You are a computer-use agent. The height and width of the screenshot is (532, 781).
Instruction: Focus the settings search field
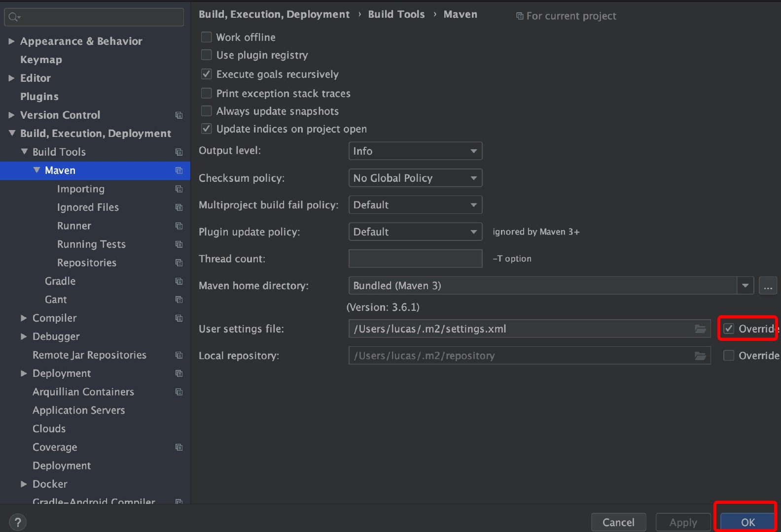[x=94, y=17]
